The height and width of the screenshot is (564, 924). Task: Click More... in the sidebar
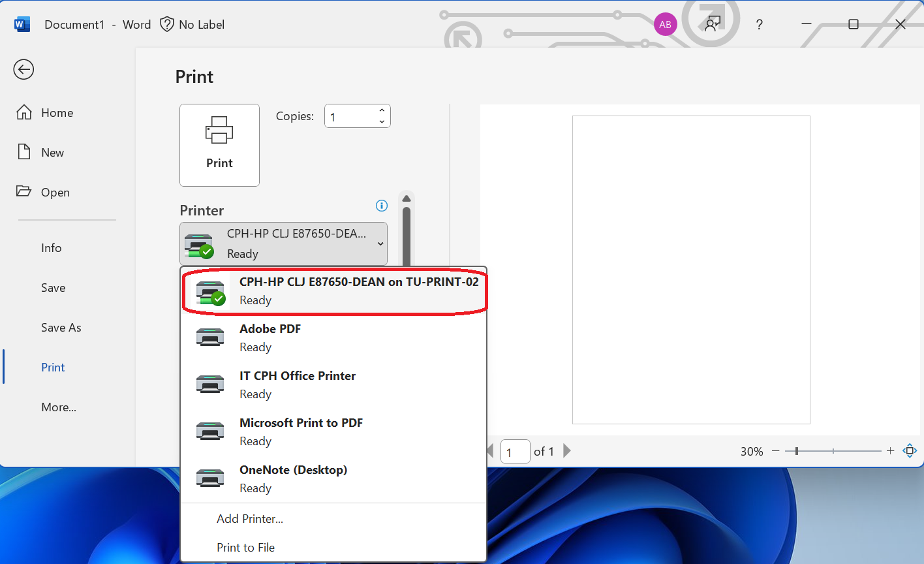click(x=59, y=407)
